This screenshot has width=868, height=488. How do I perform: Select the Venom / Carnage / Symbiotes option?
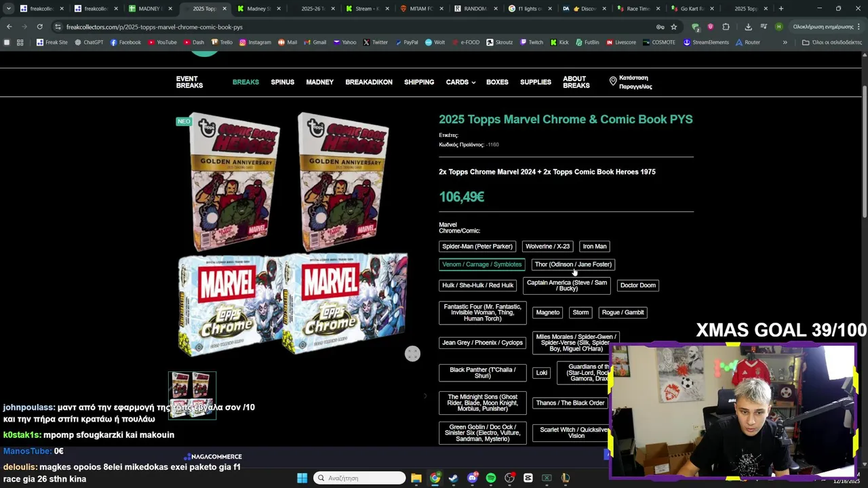(482, 264)
